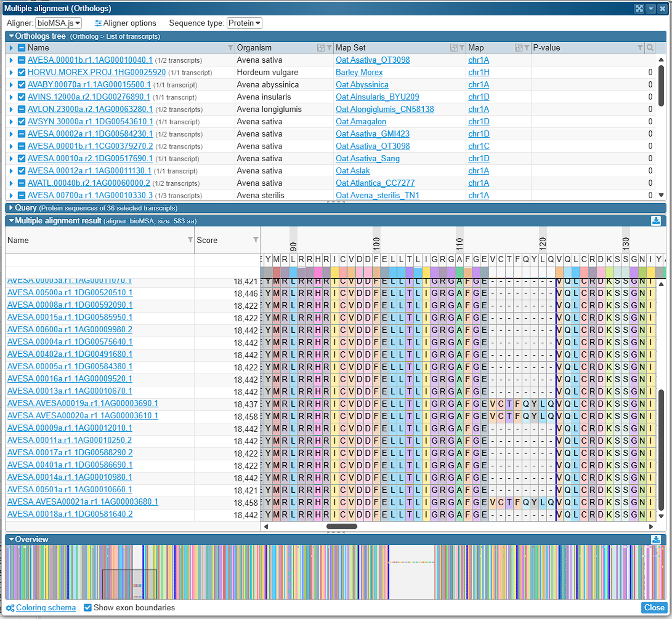Filter the Map column
Image resolution: width=672 pixels, height=619 pixels.
(527, 48)
